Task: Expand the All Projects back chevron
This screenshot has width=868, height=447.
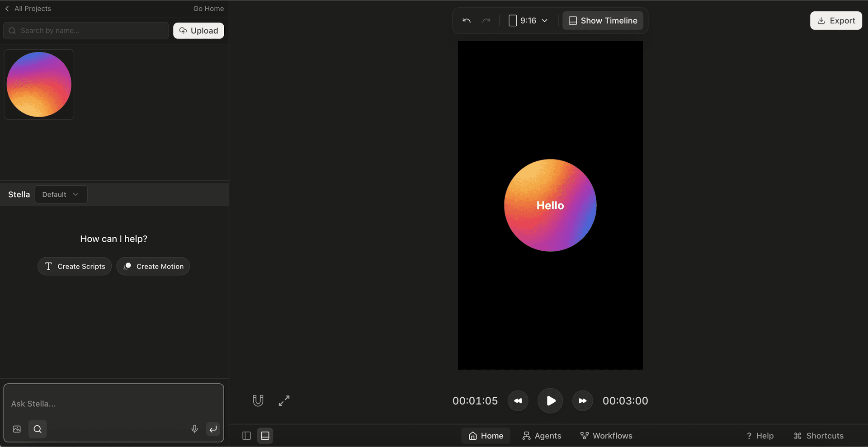Action: (x=7, y=8)
